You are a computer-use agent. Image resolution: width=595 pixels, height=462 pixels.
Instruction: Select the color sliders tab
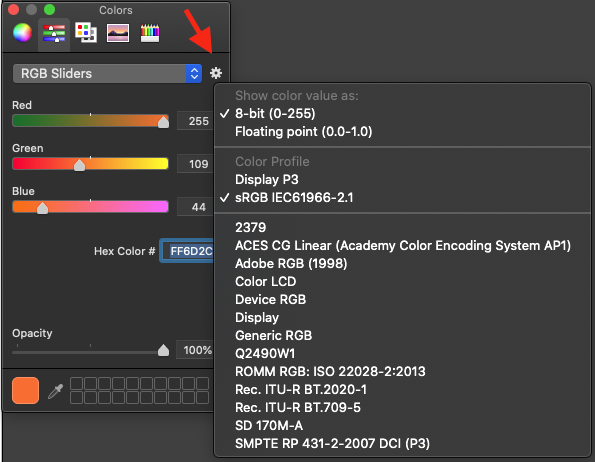coord(54,33)
